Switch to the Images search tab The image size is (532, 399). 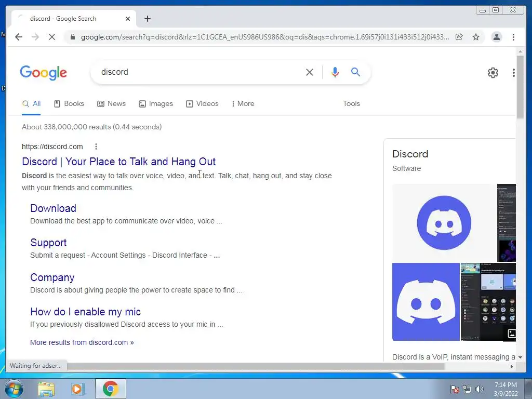[x=156, y=104]
